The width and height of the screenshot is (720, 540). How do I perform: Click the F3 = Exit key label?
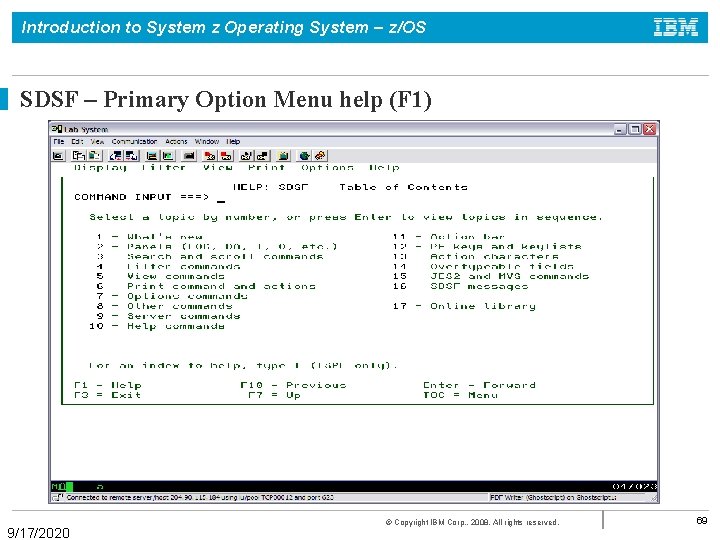tap(107, 395)
